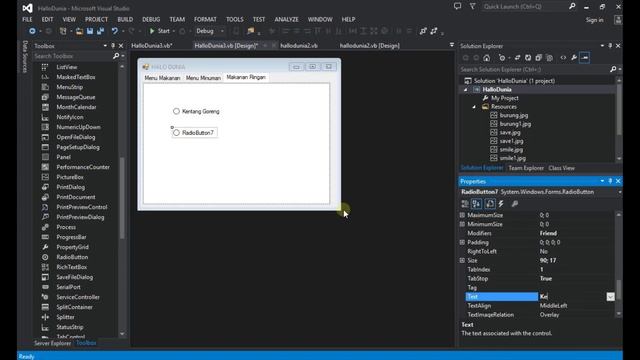Click the Properties wrench icon in Solution Explorer

574,58
